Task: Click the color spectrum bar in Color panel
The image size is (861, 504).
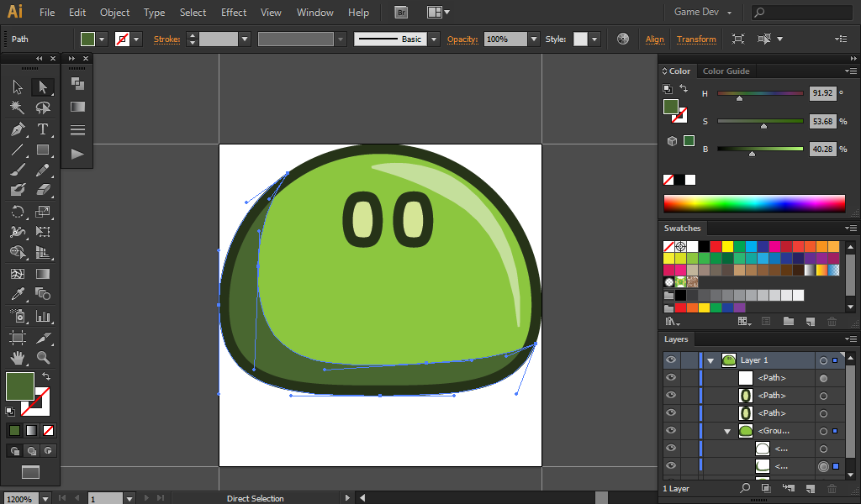Action: coord(753,203)
